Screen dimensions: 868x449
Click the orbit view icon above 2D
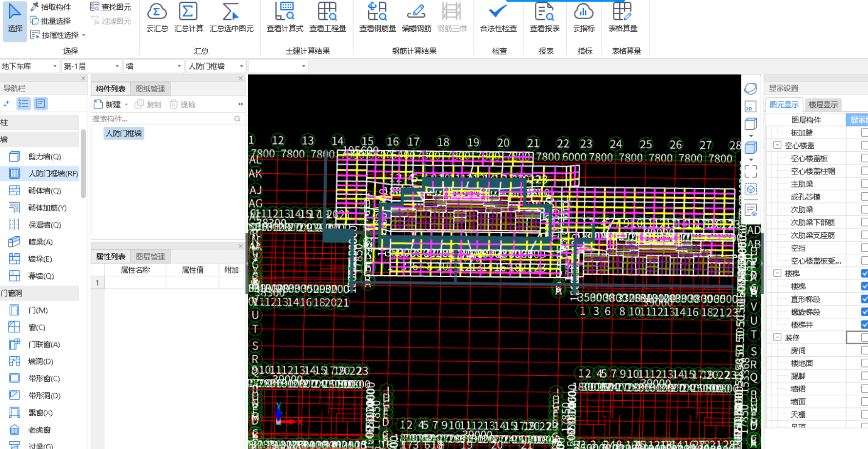[750, 88]
